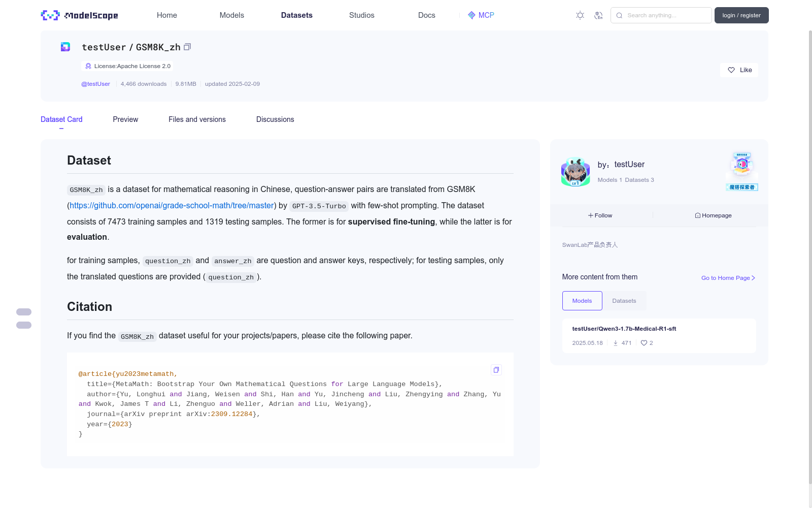812x508 pixels.
Task: Visit testUser's Homepage
Action: click(713, 215)
